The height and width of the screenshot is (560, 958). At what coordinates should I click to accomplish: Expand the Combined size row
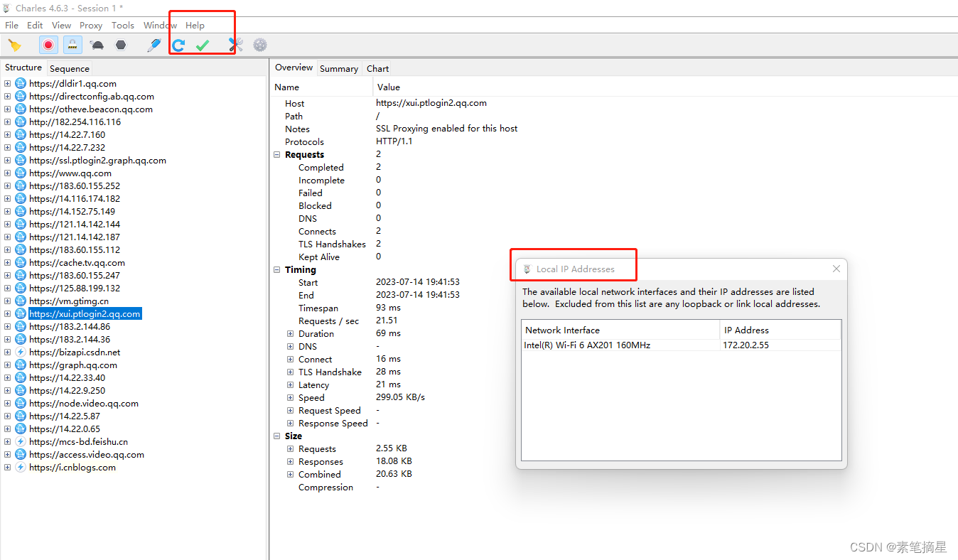tap(291, 474)
